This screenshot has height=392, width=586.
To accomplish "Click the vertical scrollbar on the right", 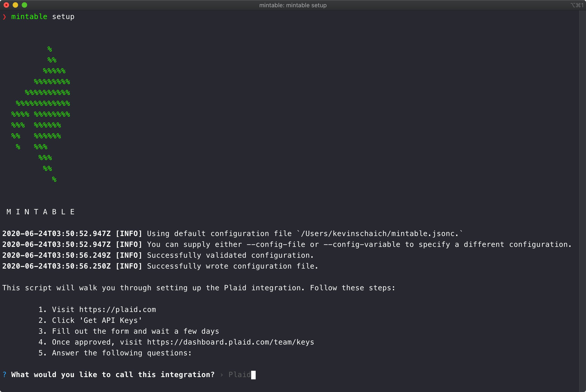I will point(582,200).
